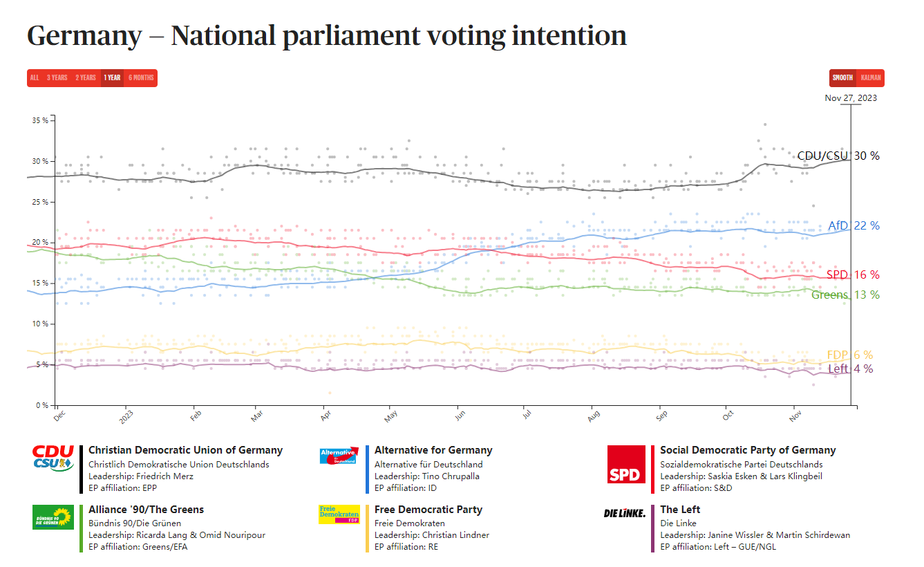924x567 pixels.
Task: Click the Die Linke party logo
Action: tap(624, 513)
